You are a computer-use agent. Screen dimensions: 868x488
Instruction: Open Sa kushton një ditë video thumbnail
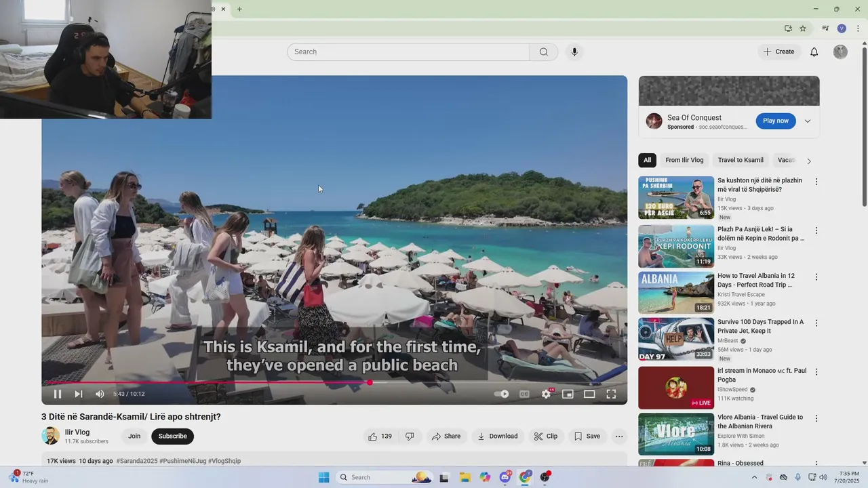[x=676, y=198]
